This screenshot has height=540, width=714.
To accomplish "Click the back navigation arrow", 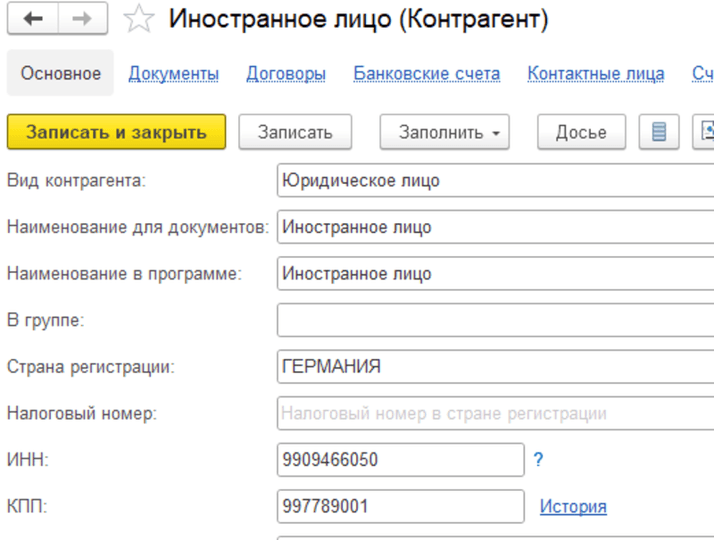I will point(32,21).
